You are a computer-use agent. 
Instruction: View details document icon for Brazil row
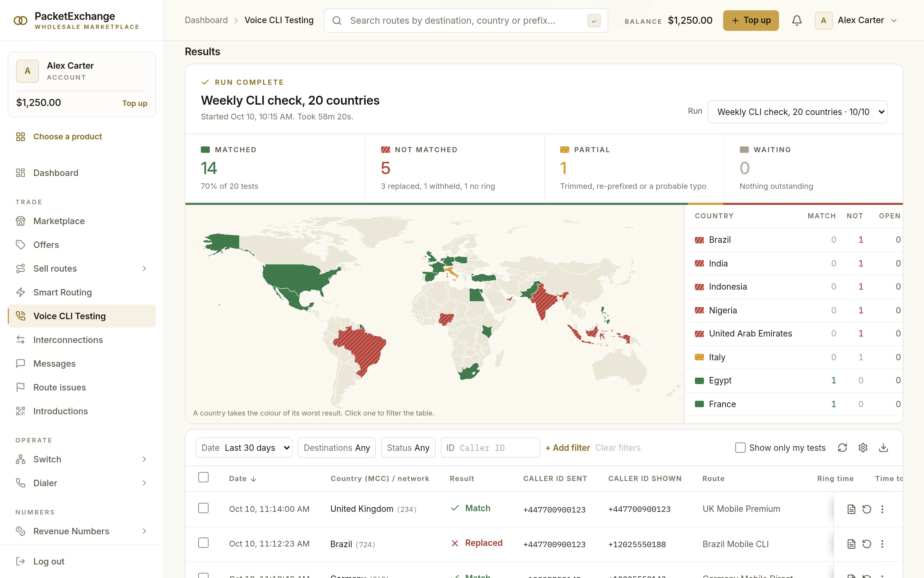point(851,544)
